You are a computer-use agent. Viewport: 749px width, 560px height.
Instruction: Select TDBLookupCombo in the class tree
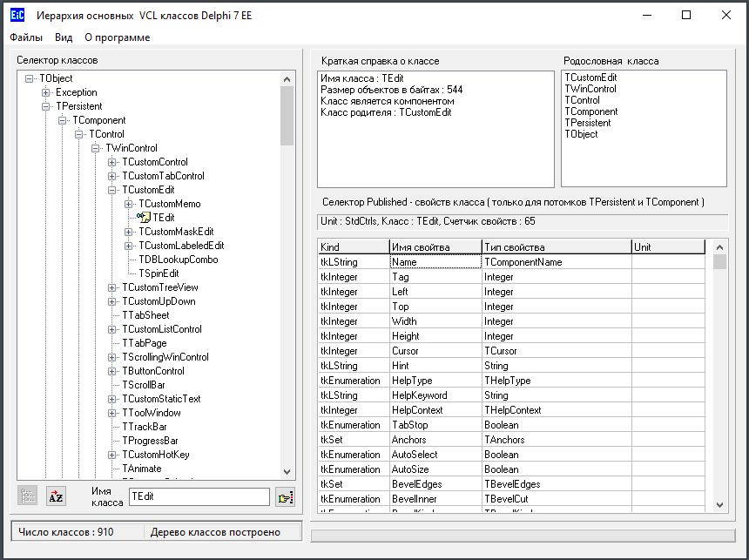178,260
